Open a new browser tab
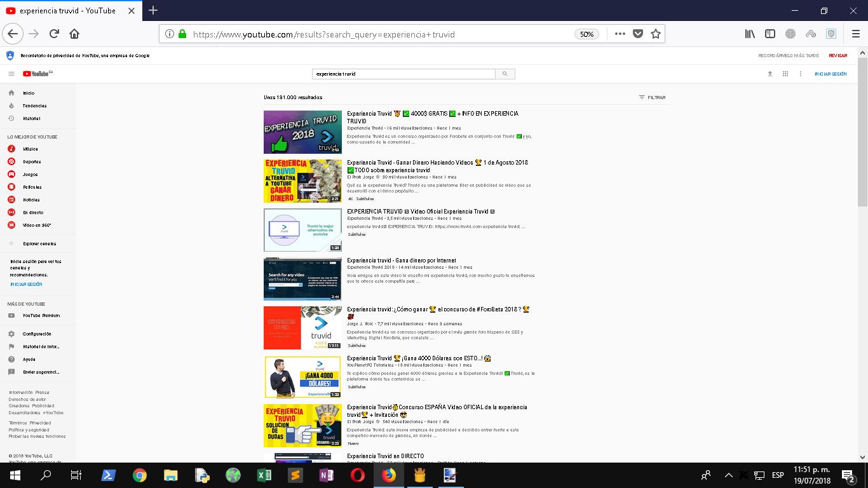This screenshot has width=868, height=488. [153, 10]
